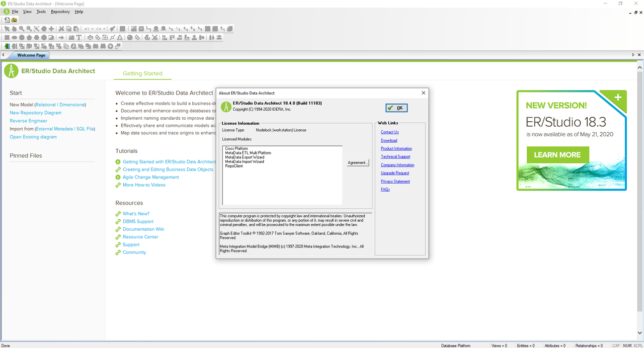644x348 pixels.
Task: Select the line arrow drawing tool
Action: coord(61,38)
